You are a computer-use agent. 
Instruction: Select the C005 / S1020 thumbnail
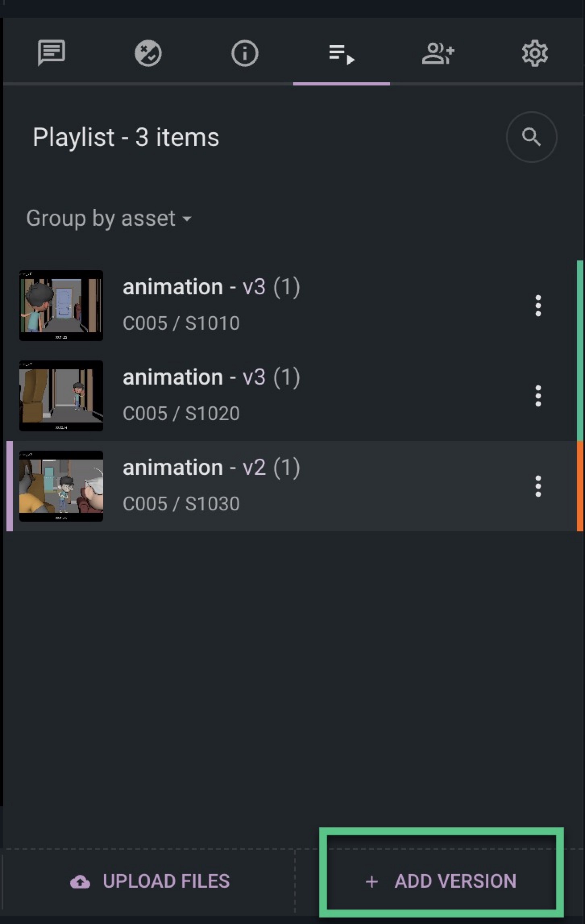61,396
